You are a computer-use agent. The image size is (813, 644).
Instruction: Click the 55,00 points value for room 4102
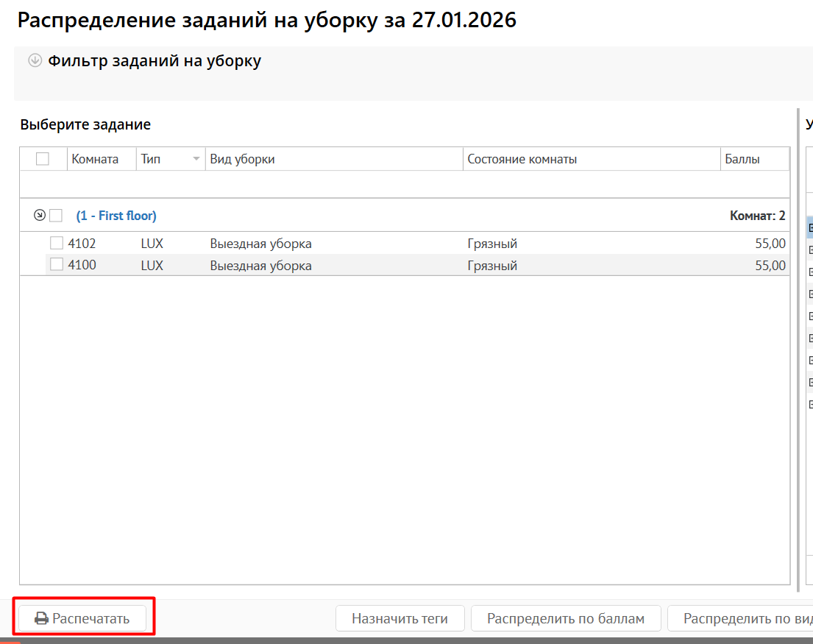(770, 243)
